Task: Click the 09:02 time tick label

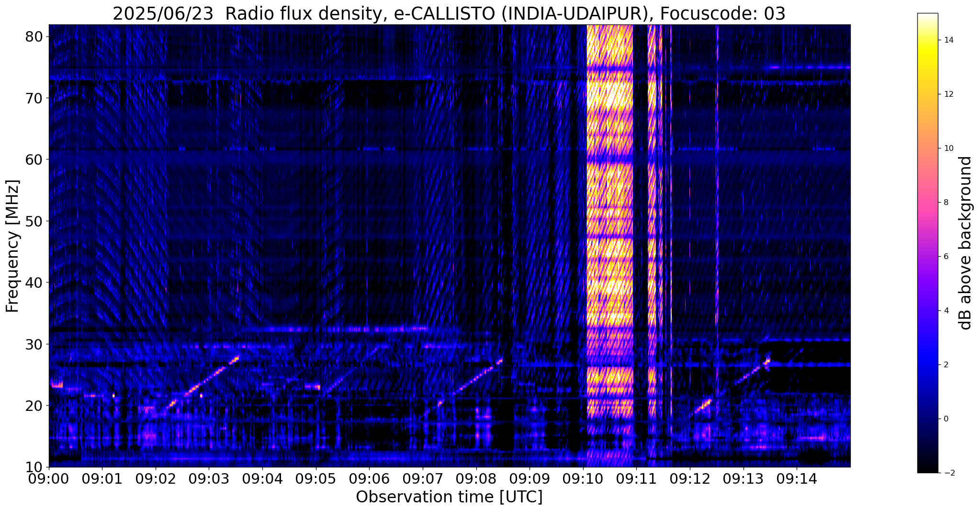Action: tap(156, 478)
